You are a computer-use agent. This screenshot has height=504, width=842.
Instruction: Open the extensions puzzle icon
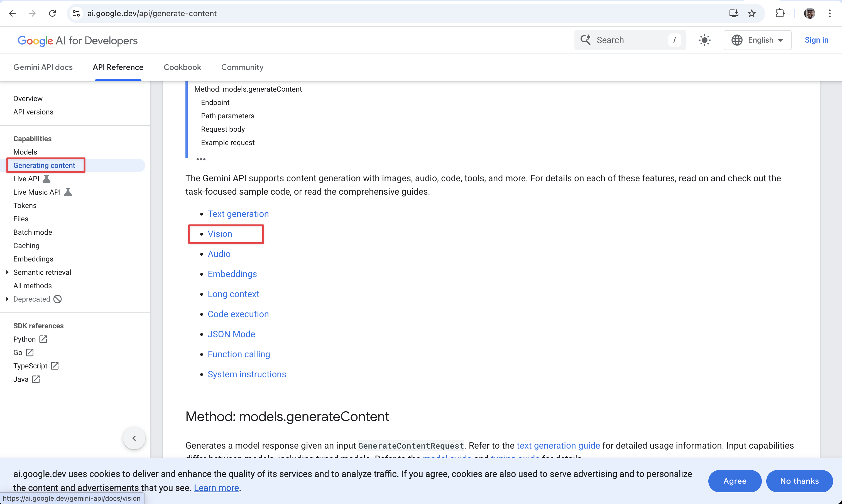pyautogui.click(x=780, y=13)
